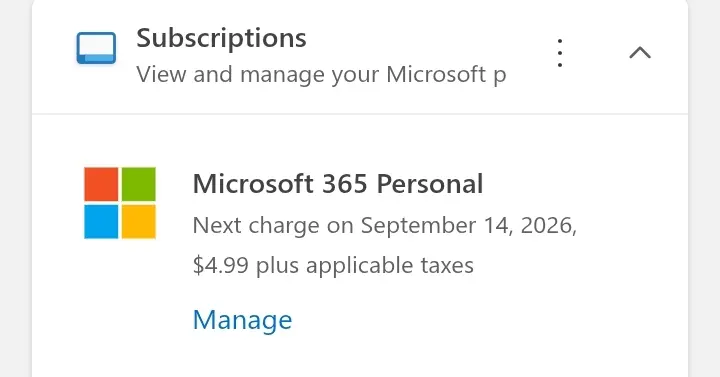The width and height of the screenshot is (720, 377).
Task: Click the Subscriptions heading text
Action: click(x=221, y=38)
